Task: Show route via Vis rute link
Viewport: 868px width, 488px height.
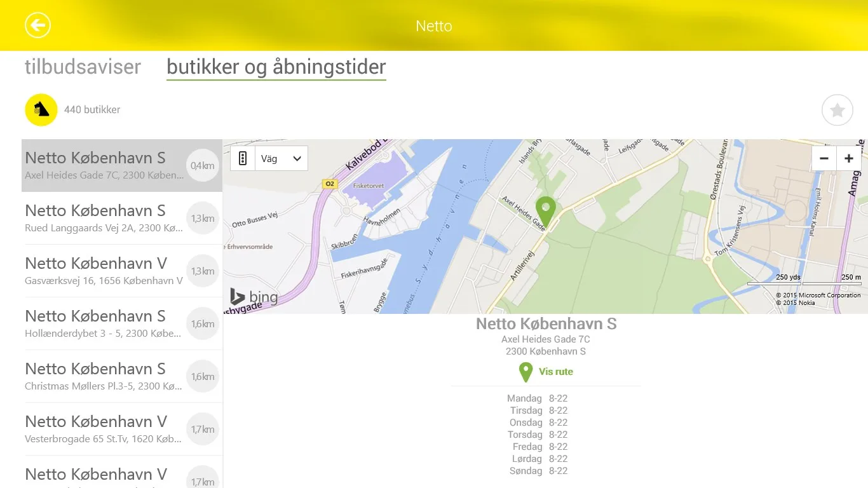Action: pyautogui.click(x=556, y=372)
